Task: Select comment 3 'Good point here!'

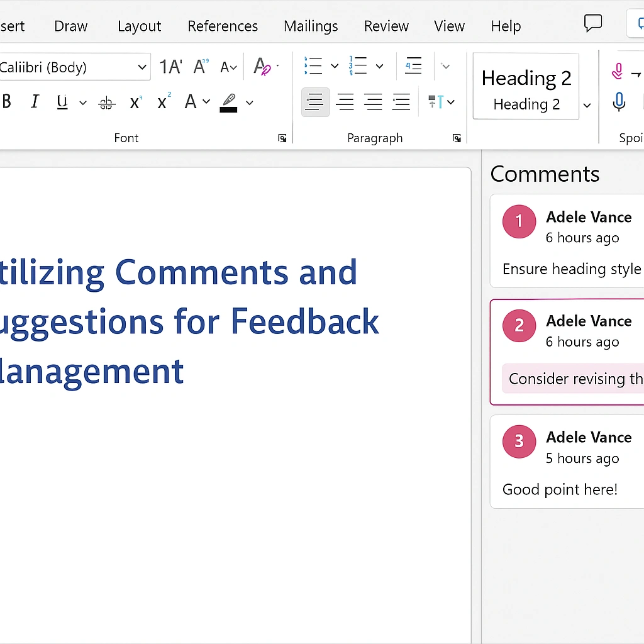Action: pos(567,462)
